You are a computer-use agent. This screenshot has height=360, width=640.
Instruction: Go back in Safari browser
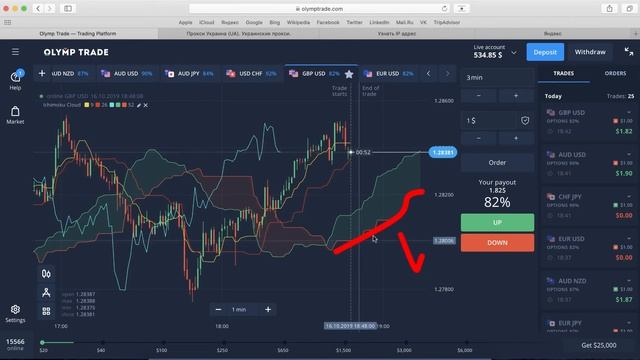[38, 8]
